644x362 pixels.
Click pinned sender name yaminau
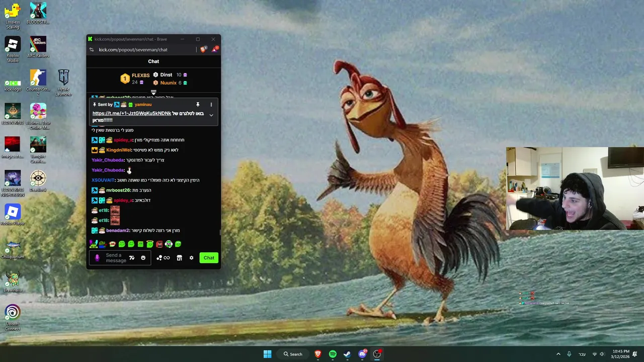pyautogui.click(x=143, y=105)
